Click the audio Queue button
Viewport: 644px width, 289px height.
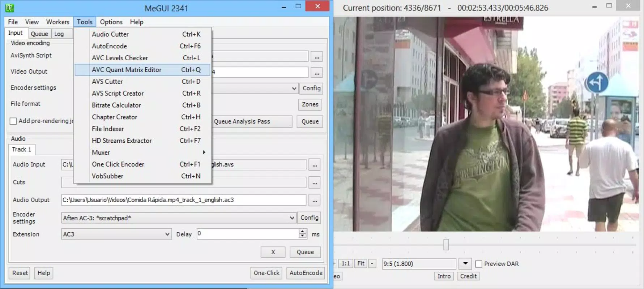tap(305, 252)
